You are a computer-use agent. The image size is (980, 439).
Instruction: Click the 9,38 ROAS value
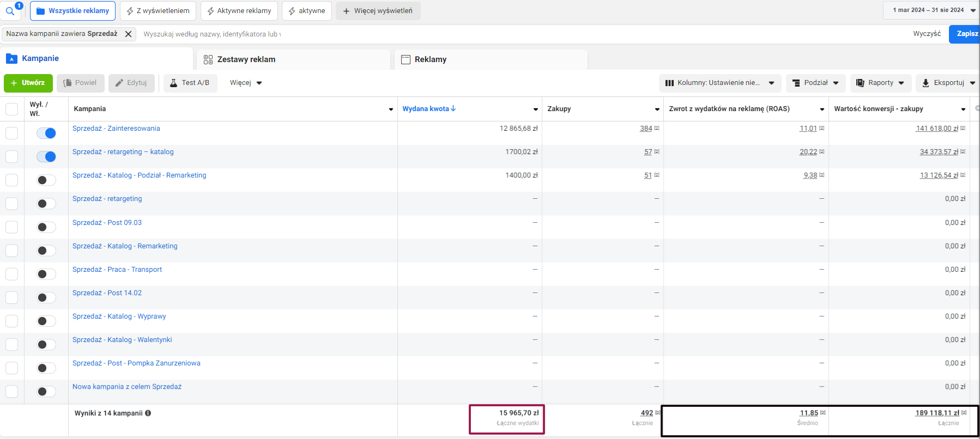tap(810, 175)
